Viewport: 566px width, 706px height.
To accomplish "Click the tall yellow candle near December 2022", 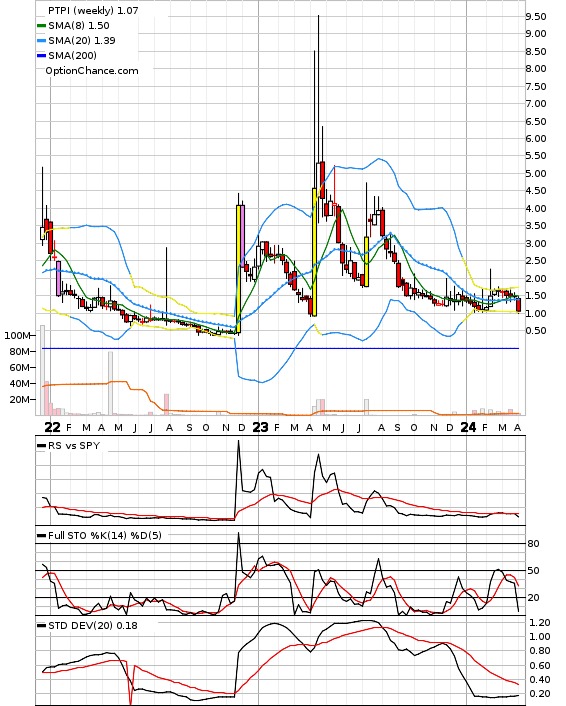I will [x=239, y=269].
